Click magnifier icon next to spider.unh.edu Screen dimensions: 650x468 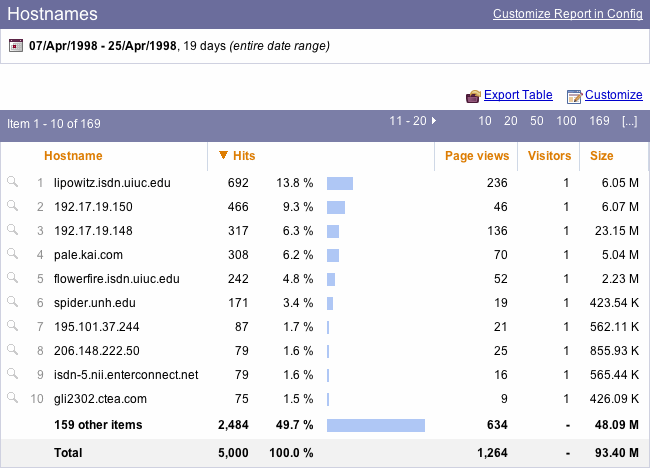point(12,302)
